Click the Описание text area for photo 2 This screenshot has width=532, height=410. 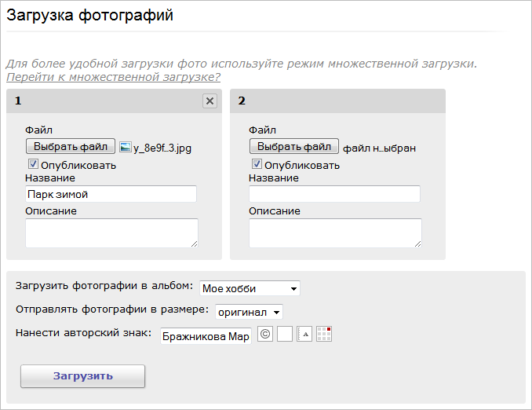(x=335, y=232)
